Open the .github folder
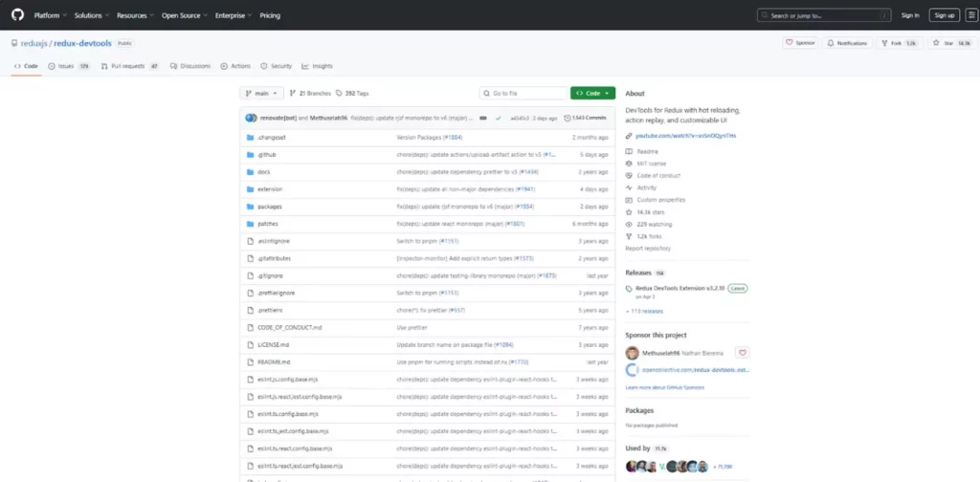 tap(267, 155)
